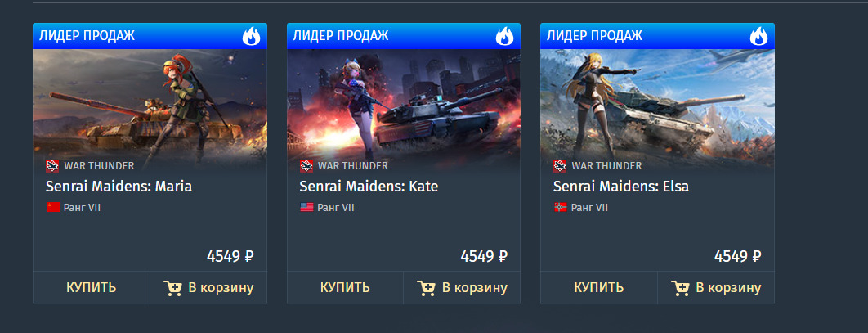Viewport: 868px width, 333px height.
Task: Click the USSR flag icon under Maria
Action: click(52, 208)
